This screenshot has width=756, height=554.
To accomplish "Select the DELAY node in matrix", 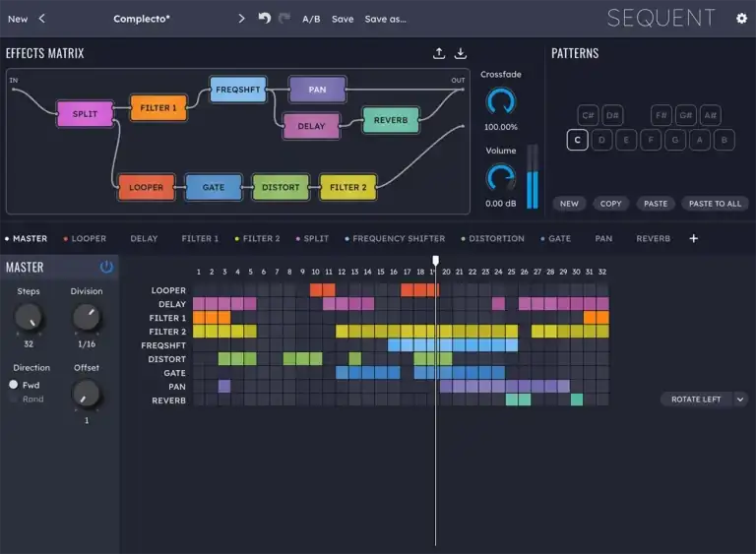I will (311, 126).
